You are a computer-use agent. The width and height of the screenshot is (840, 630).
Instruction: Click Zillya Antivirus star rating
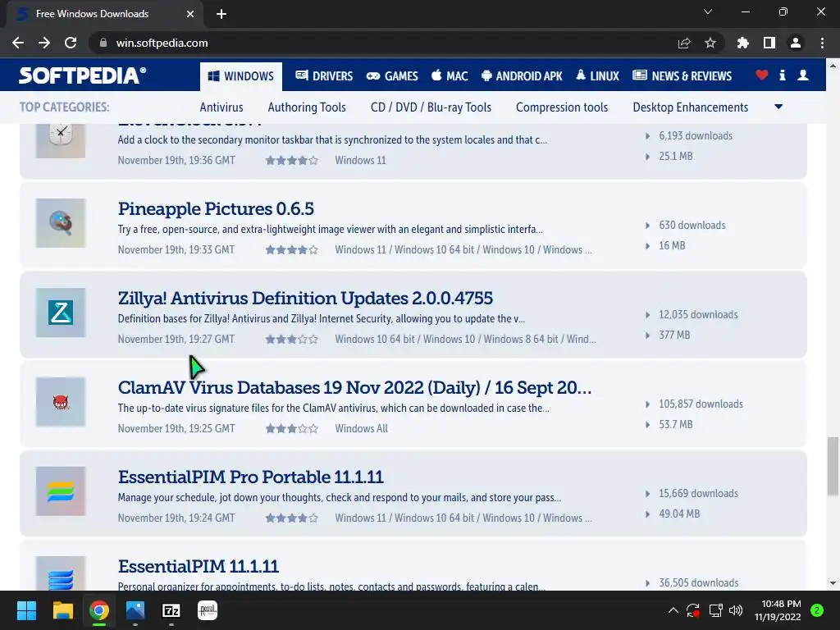[292, 339]
